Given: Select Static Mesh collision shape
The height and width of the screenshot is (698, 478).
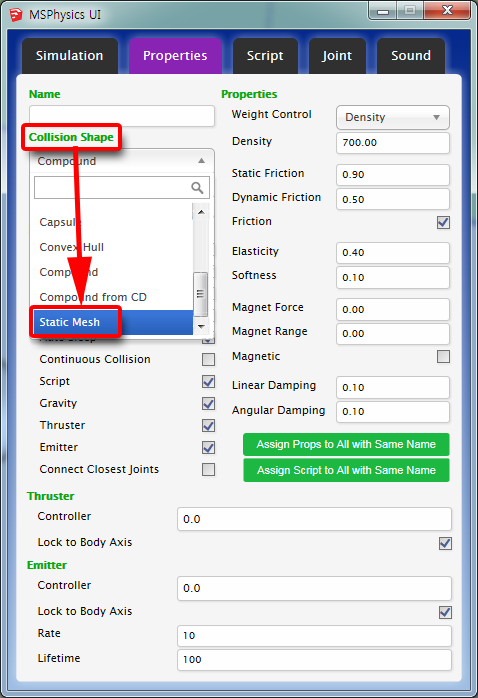Looking at the screenshot, I should [x=111, y=322].
